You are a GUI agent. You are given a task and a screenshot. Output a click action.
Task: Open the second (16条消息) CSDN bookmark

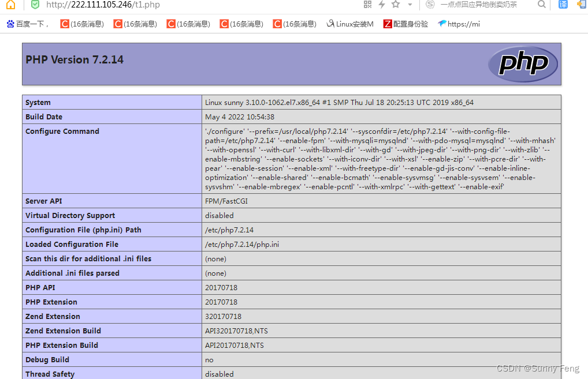coord(135,24)
